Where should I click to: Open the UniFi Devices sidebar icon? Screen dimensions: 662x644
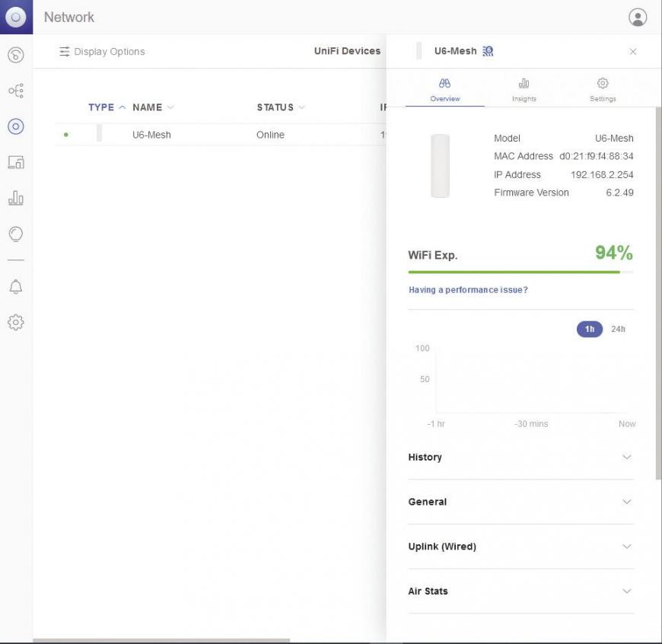[x=16, y=126]
